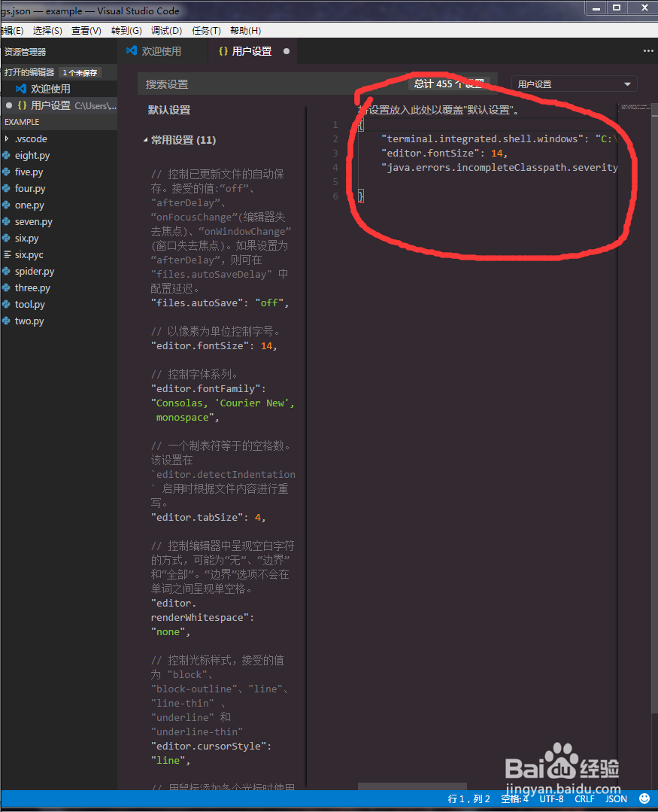The width and height of the screenshot is (658, 812).
Task: Click the feedback smiley icon
Action: coord(644,798)
